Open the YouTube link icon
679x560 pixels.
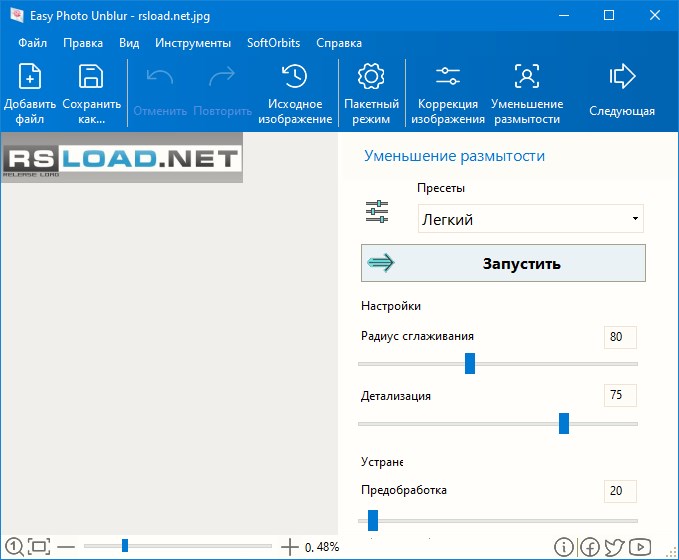[640, 547]
